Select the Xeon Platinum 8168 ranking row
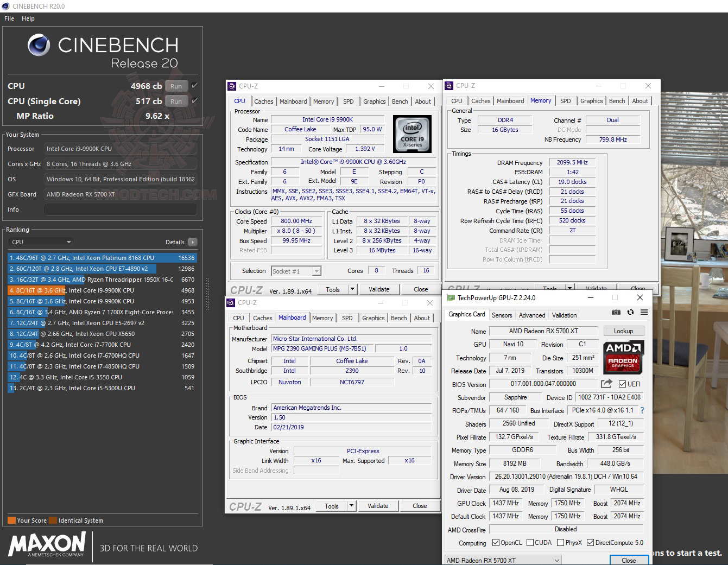 coord(102,258)
